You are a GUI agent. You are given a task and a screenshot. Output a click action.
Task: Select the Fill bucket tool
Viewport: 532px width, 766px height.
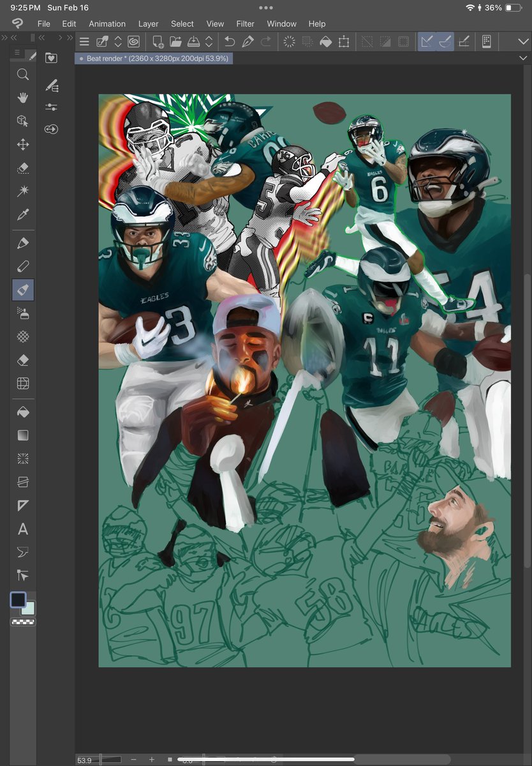23,412
